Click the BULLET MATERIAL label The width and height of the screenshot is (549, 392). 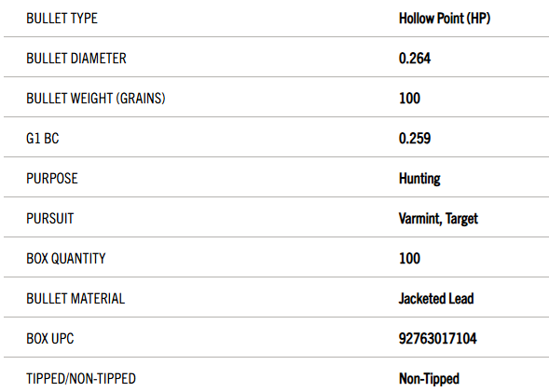pyautogui.click(x=75, y=299)
